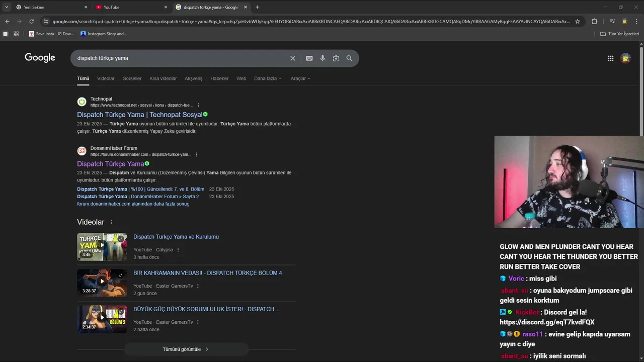This screenshot has height=362, width=644.
Task: Open the on-screen keyboard input tool
Action: 309,58
